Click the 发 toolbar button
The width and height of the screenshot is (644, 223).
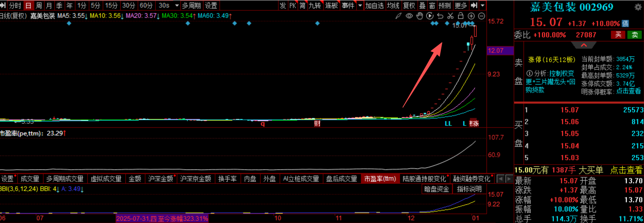(283, 5)
